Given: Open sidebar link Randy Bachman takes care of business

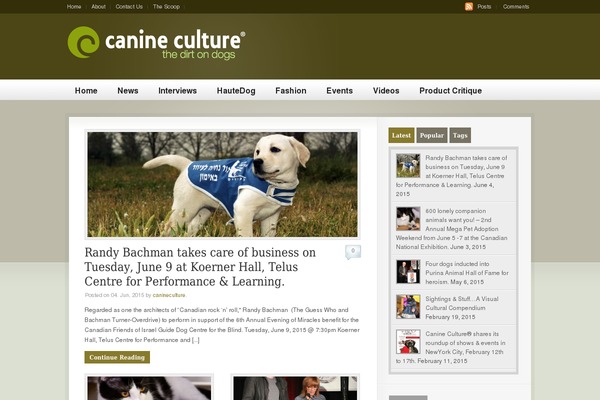Looking at the screenshot, I should pyautogui.click(x=452, y=171).
